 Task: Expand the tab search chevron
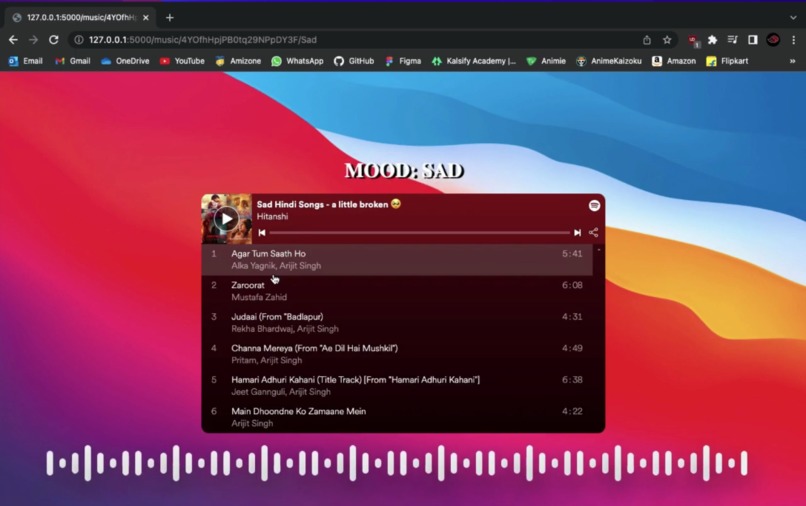793,17
